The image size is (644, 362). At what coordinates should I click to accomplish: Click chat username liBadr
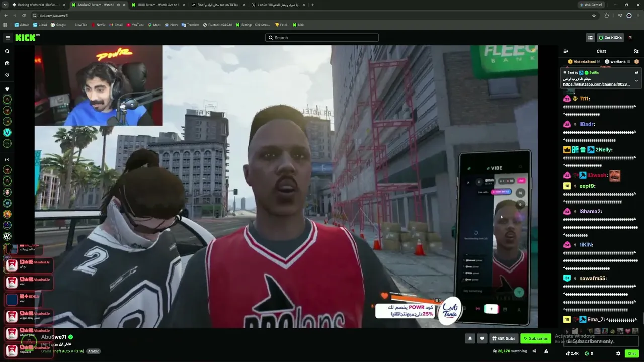[x=587, y=124]
